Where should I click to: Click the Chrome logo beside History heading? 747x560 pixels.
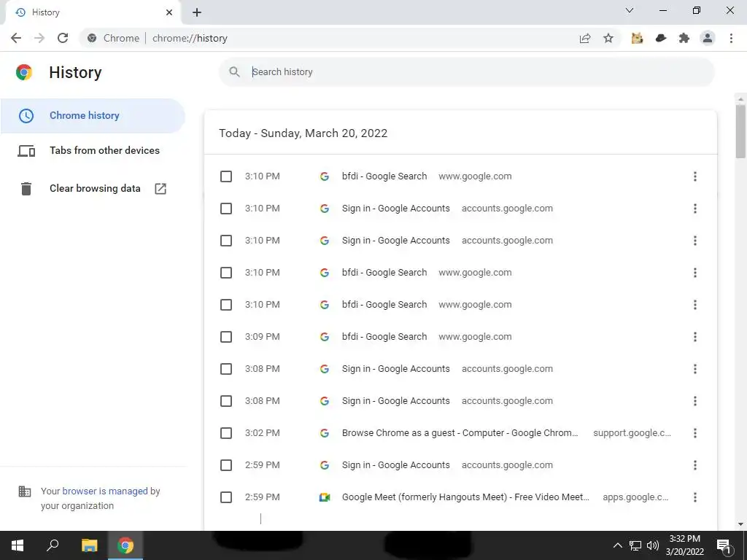(x=24, y=72)
